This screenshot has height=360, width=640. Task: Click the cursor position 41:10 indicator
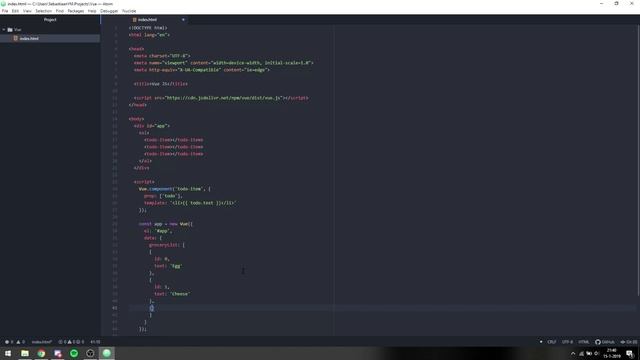click(95, 342)
